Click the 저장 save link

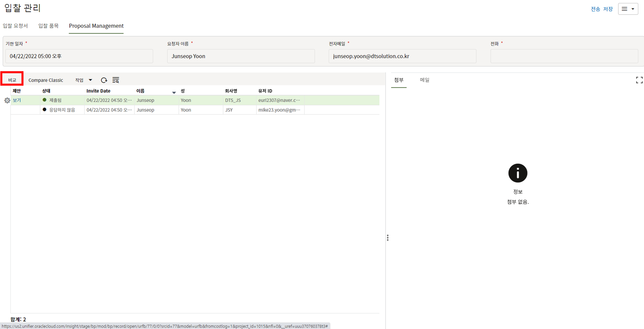[x=608, y=9]
